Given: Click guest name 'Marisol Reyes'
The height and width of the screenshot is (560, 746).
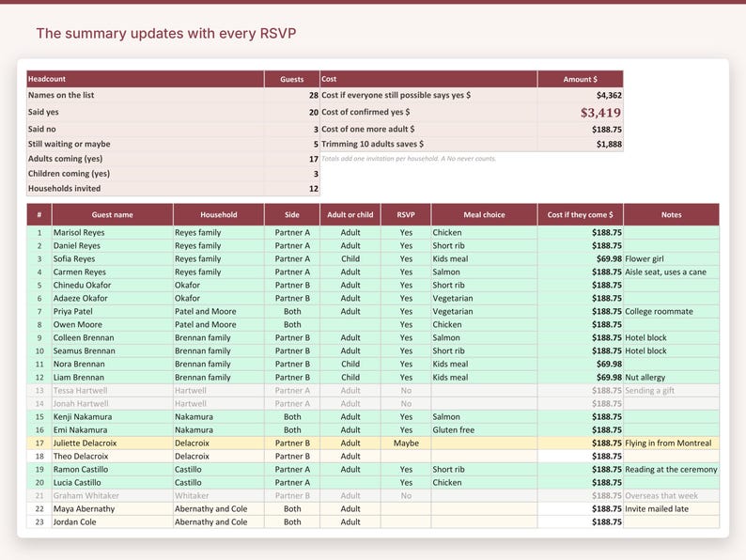Looking at the screenshot, I should click(79, 232).
